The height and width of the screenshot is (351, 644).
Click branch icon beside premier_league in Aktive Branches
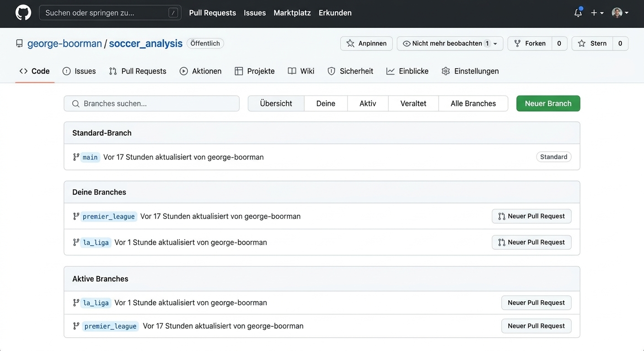point(76,326)
